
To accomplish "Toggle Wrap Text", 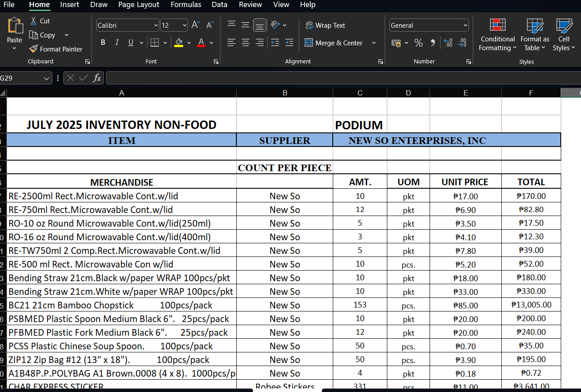I will (325, 26).
